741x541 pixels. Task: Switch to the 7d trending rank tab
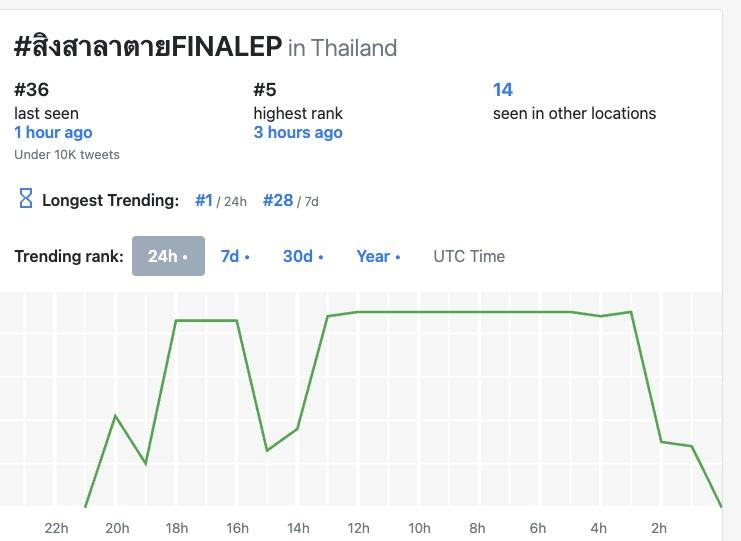point(235,256)
